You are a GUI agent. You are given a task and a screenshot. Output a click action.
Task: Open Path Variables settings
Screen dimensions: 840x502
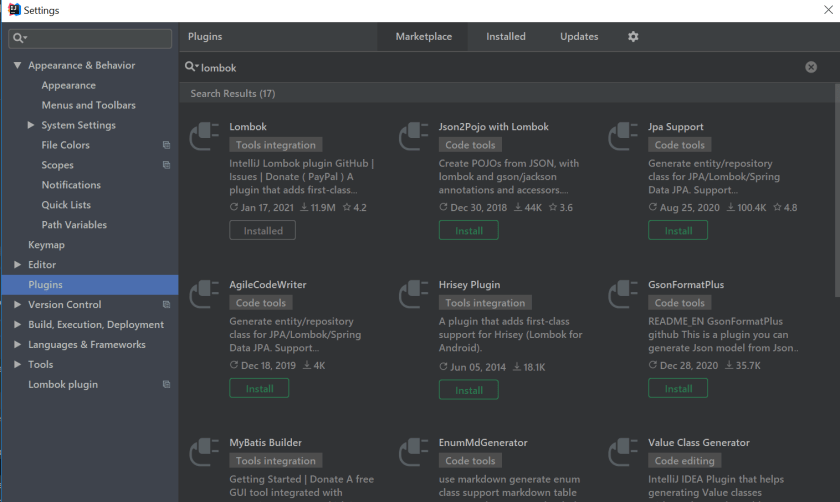(74, 224)
